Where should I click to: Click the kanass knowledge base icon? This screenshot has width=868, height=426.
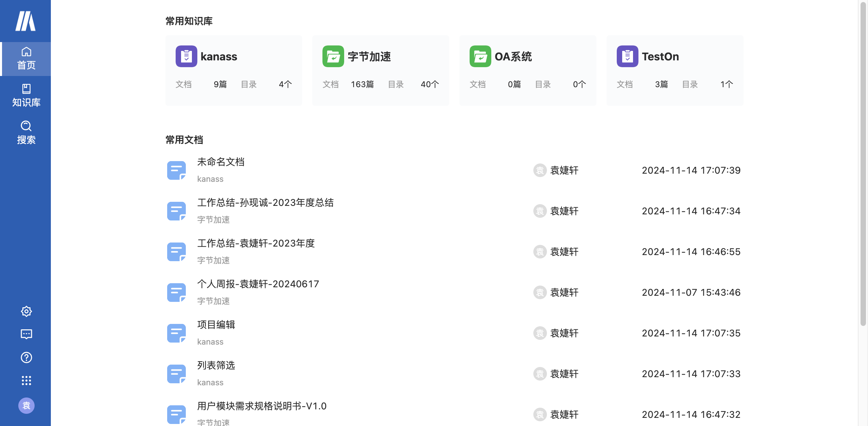click(x=186, y=56)
